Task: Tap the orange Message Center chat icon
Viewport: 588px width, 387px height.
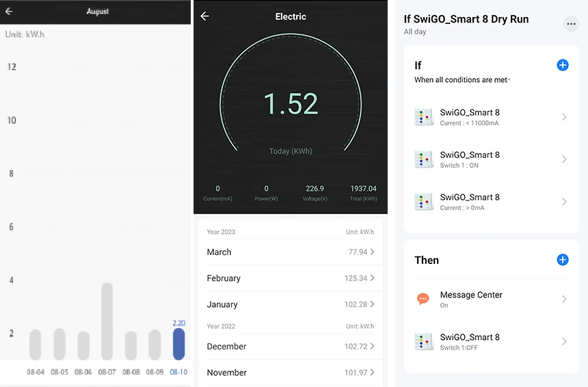Action: point(423,299)
